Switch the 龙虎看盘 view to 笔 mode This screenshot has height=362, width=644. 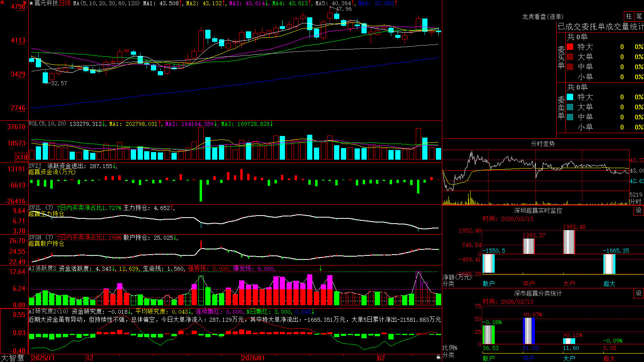point(639,16)
